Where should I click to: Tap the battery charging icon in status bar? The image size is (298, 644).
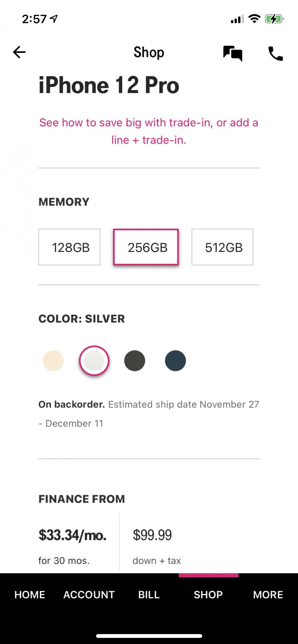[x=274, y=19]
